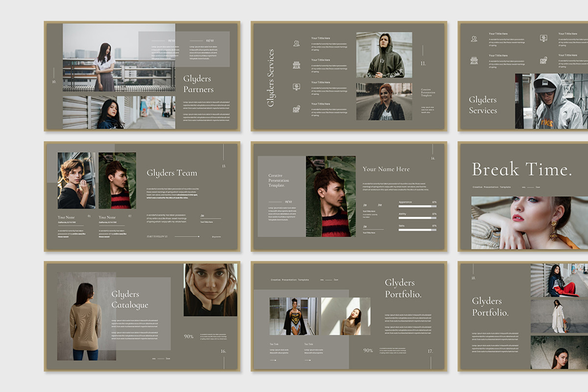Viewport: 588px width, 392px height.
Task: Click the people icon on the grey-hoodie Services slide
Action: coord(474,39)
